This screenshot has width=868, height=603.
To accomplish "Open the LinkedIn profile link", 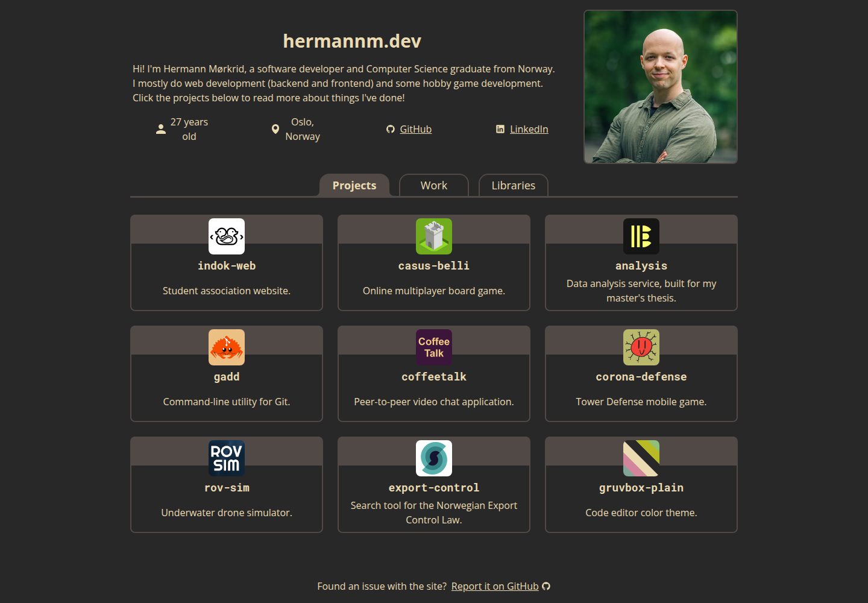I will 529,129.
